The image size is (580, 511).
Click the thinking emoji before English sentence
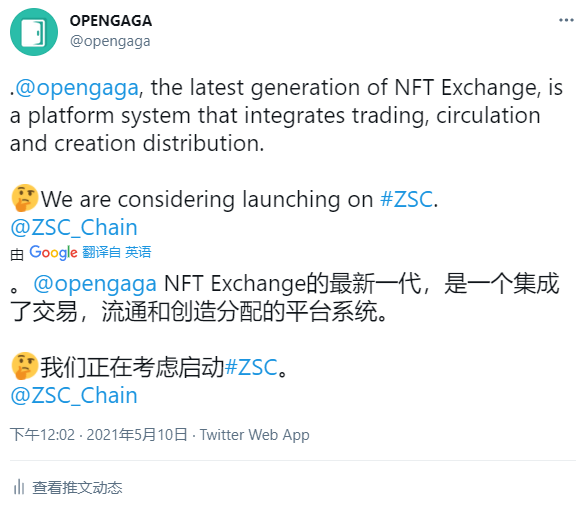24,198
